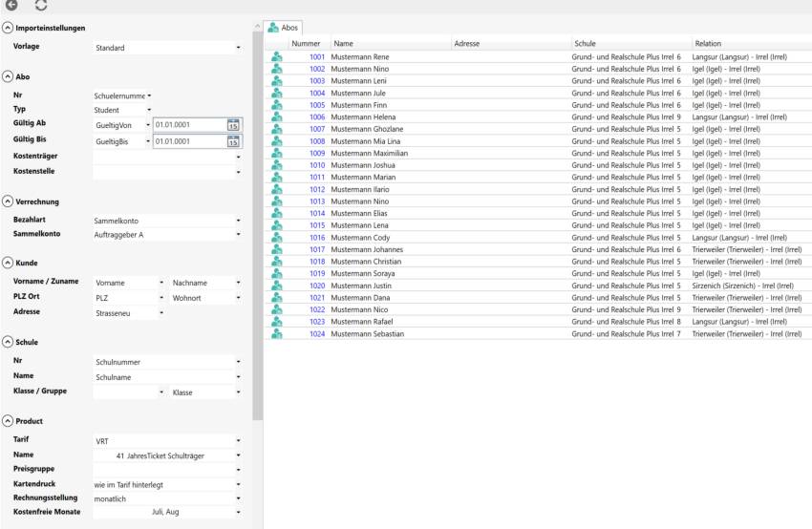This screenshot has width=812, height=529.
Task: Click the subscriber icon for row 1016
Action: click(x=277, y=238)
